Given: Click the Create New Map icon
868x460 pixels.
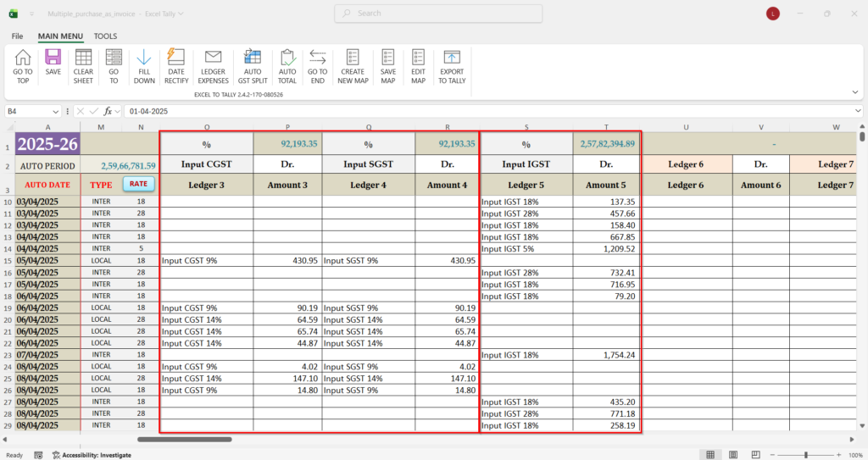Looking at the screenshot, I should (353, 58).
